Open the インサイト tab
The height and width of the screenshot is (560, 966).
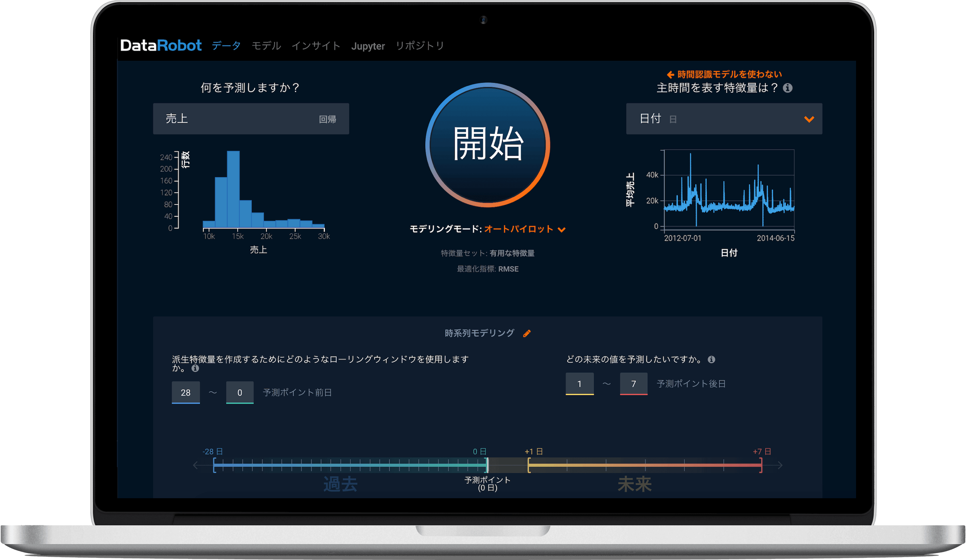pos(316,46)
